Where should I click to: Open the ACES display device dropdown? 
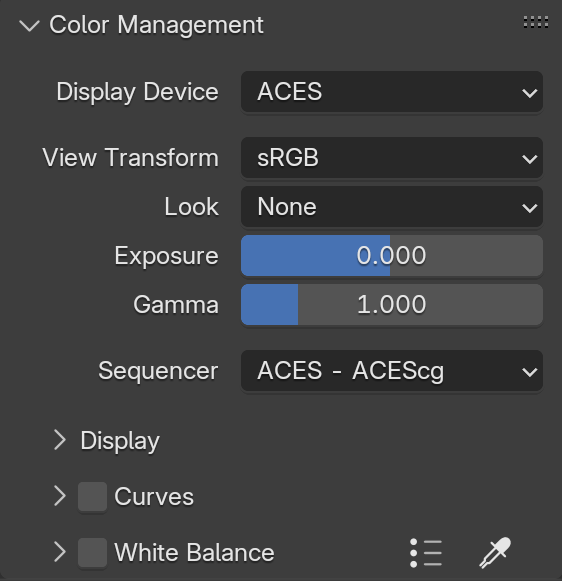tap(392, 92)
